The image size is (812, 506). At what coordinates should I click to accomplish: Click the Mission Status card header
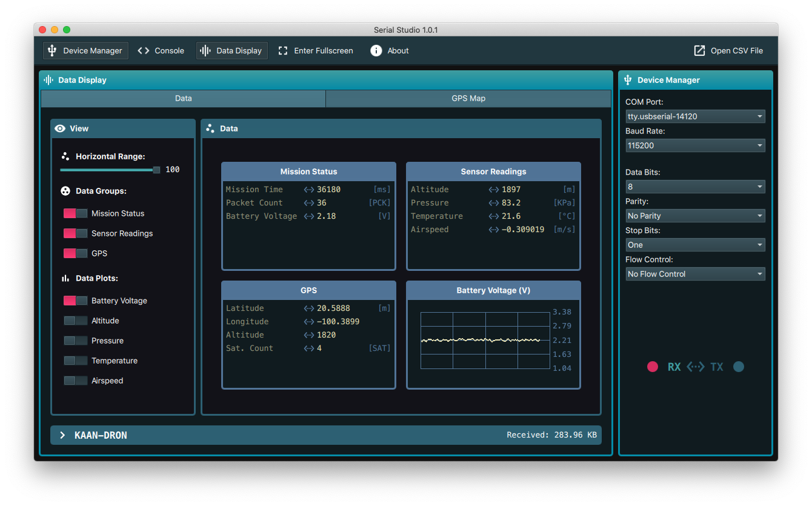pos(308,171)
